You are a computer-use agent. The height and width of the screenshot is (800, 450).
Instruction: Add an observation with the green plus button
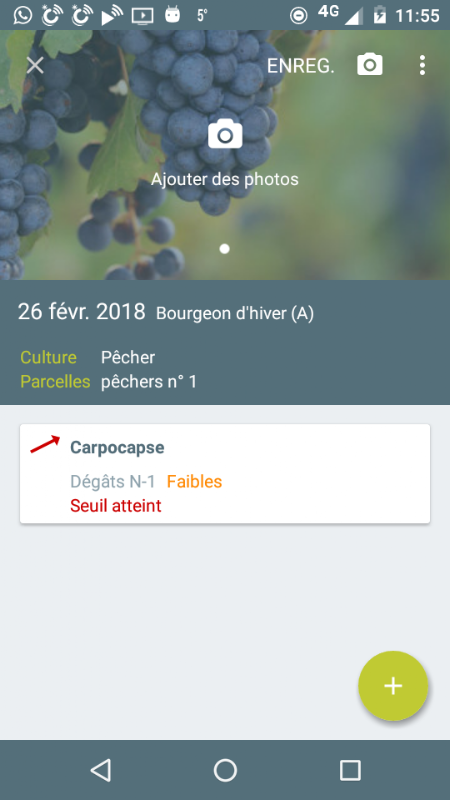[x=393, y=686]
